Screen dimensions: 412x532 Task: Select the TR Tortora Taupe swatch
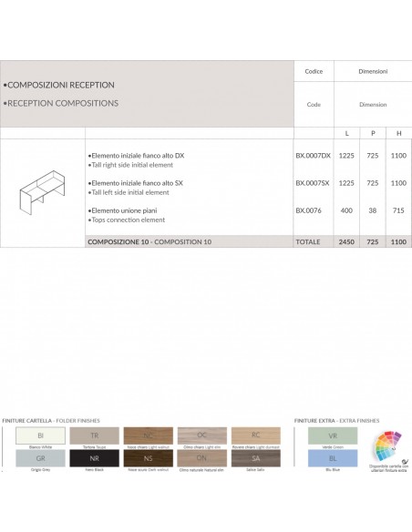(95, 435)
